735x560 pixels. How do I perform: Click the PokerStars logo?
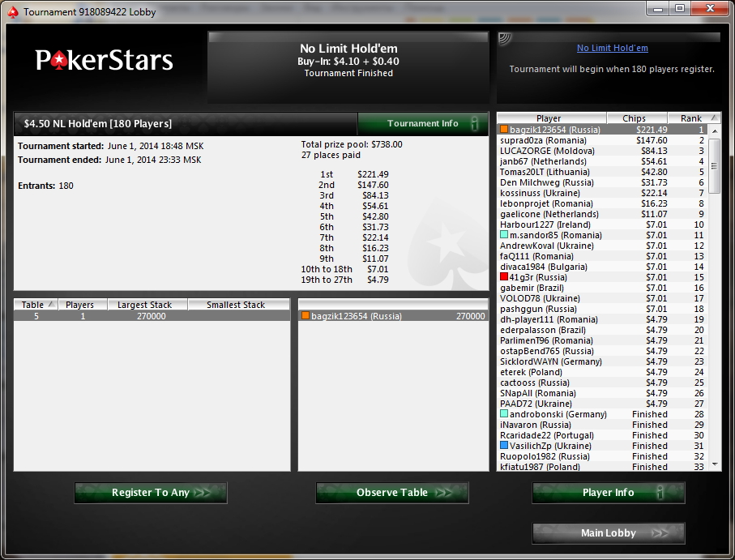(x=104, y=61)
